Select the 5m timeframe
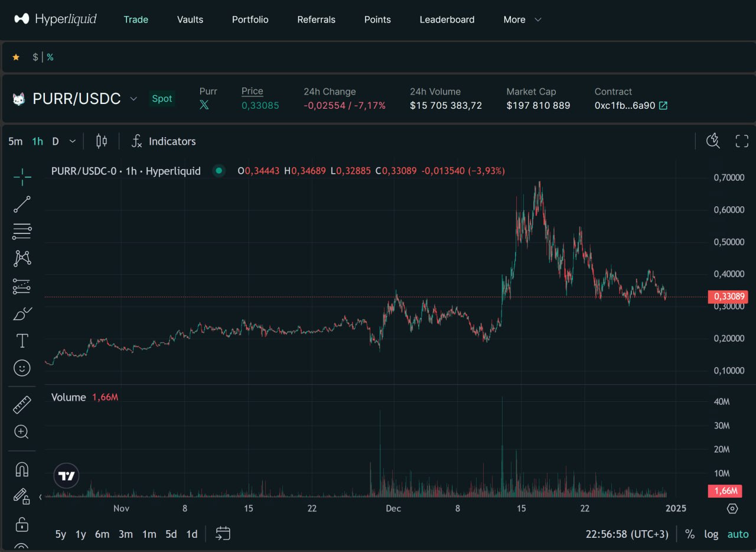This screenshot has height=552, width=756. [15, 141]
